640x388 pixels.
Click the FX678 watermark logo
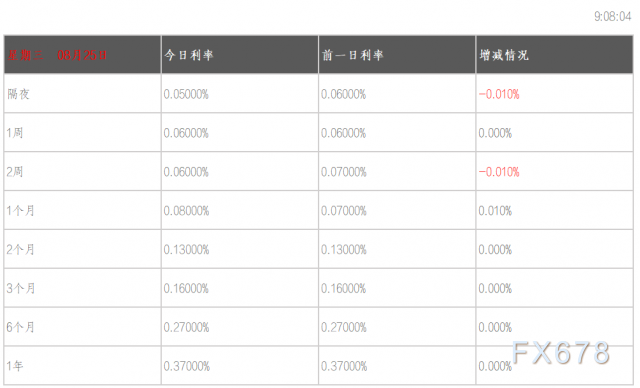561,353
